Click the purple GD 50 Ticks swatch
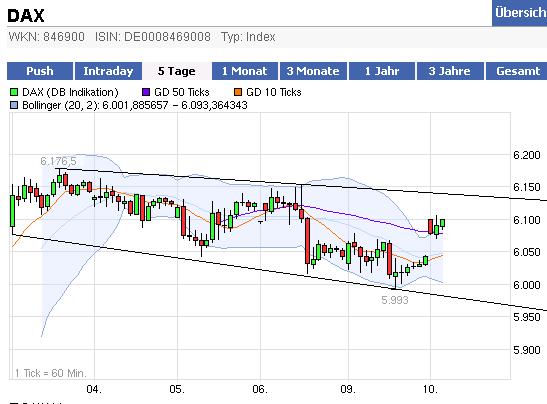This screenshot has width=547, height=404. pos(146,92)
